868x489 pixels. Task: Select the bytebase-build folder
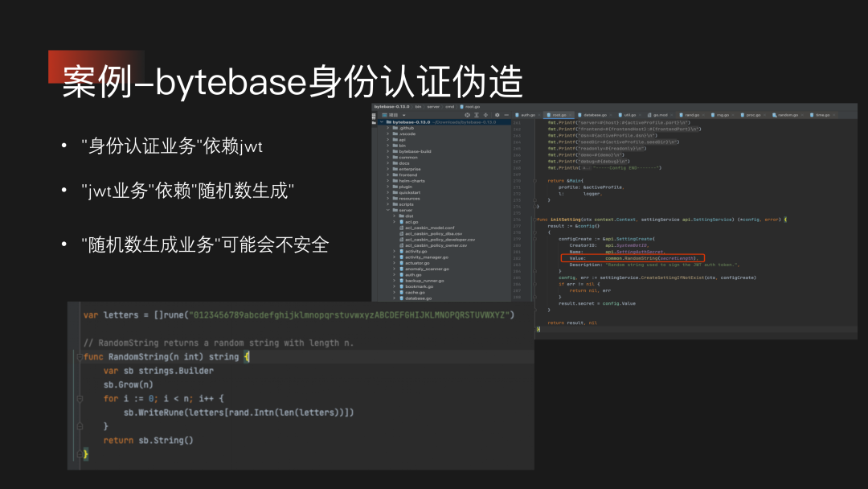[415, 151]
